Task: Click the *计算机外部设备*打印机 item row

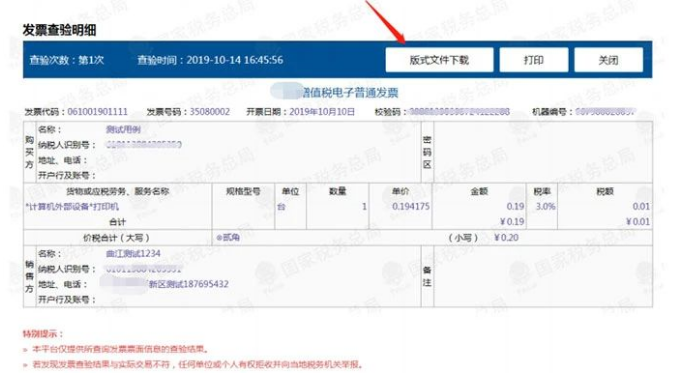Action: (x=72, y=206)
